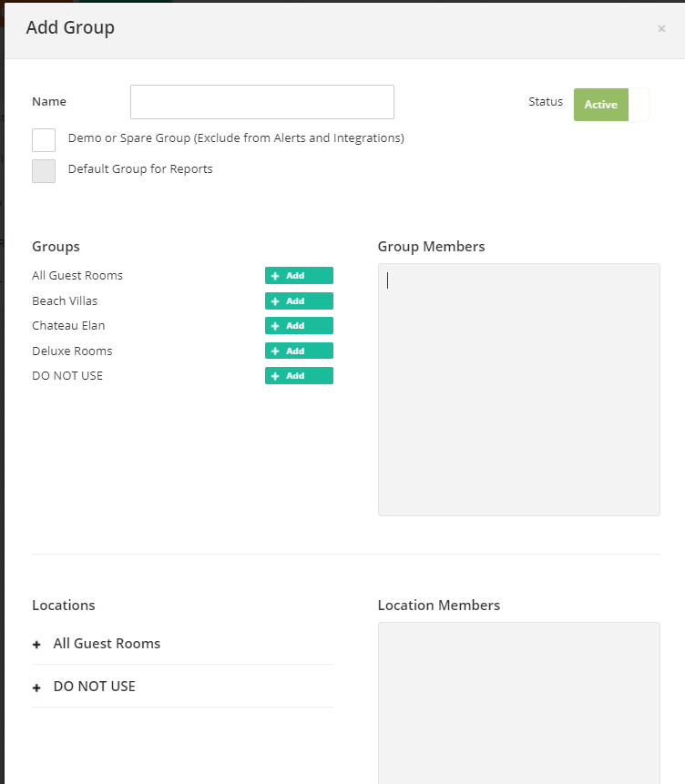Click the plus icon on Deluxe Rooms Add button
Screen dimensions: 685x784
pyautogui.click(x=275, y=351)
